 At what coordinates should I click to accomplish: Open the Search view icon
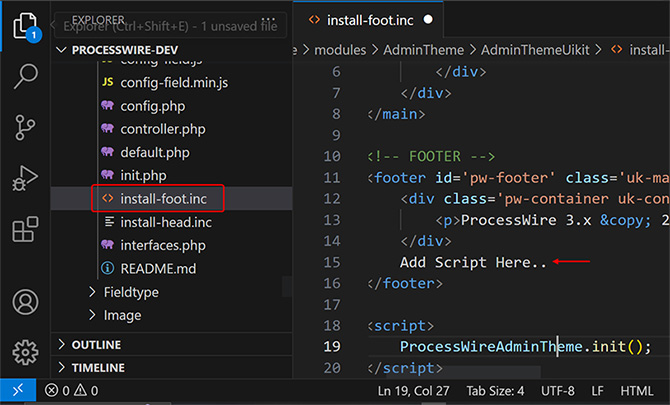click(x=26, y=76)
